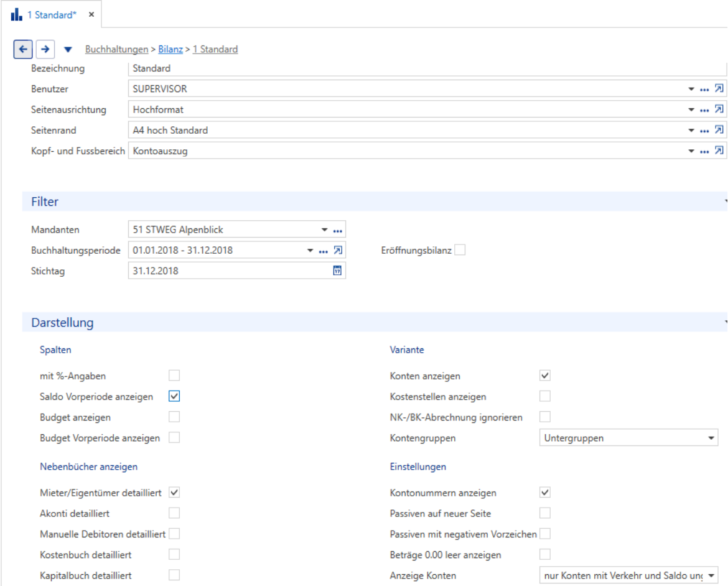Click the back navigation arrow button
The image size is (728, 586).
pyautogui.click(x=23, y=49)
